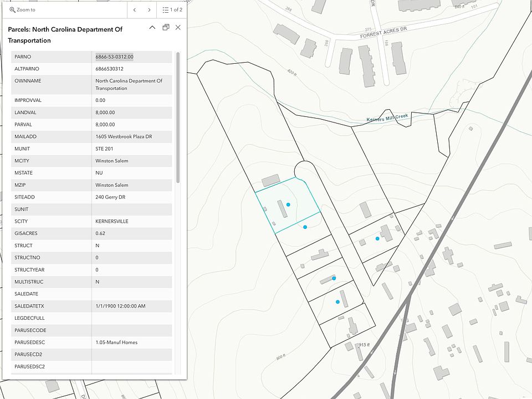Click site address 240 Gerry DR
Viewport: 532px width, 399px height.
pos(110,197)
